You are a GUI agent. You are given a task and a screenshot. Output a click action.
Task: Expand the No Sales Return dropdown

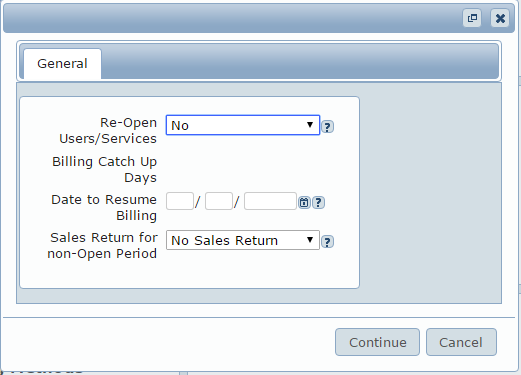[x=243, y=240]
